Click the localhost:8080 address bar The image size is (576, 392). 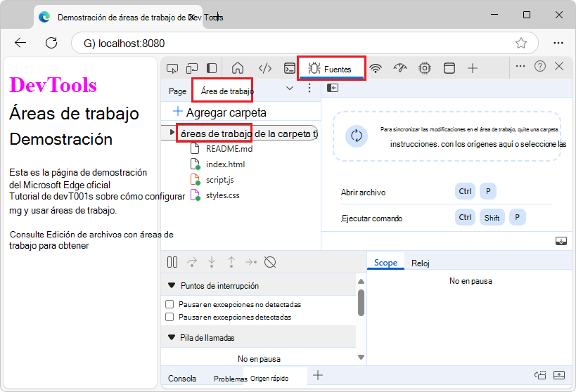pyautogui.click(x=305, y=43)
